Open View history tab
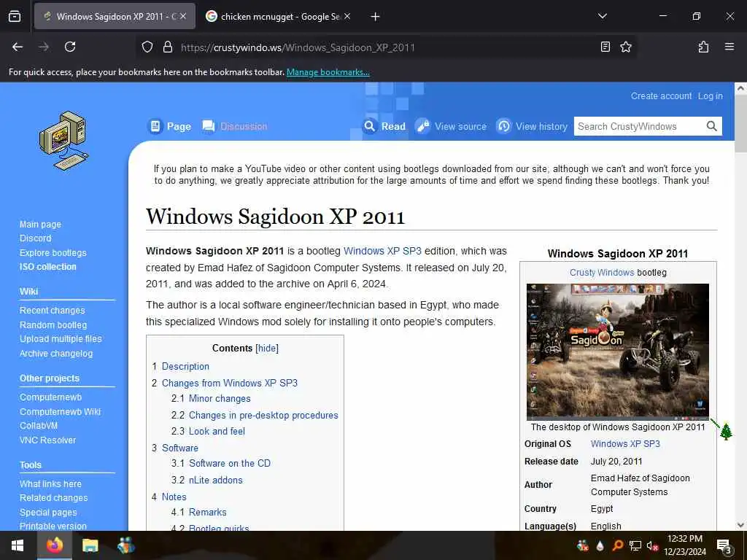This screenshot has width=747, height=560. pos(532,126)
